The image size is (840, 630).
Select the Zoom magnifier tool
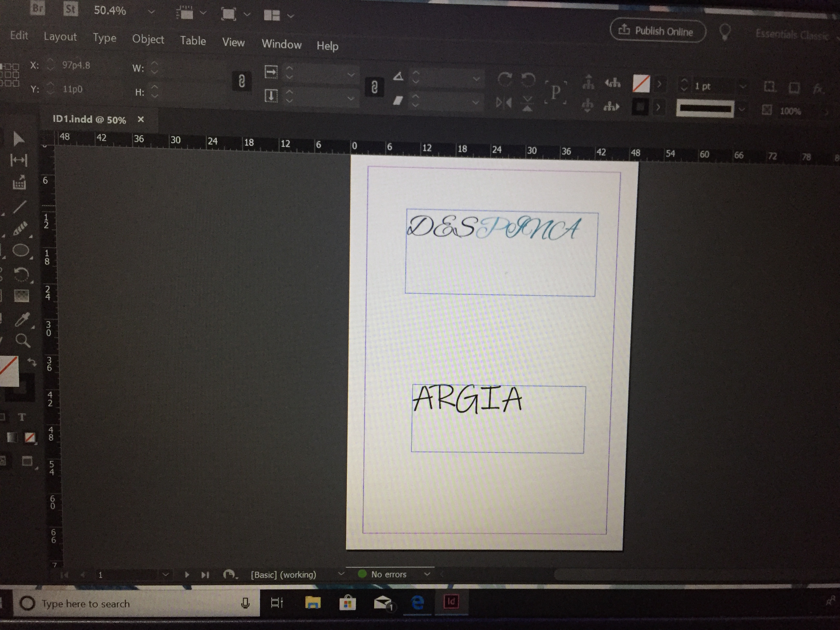tap(22, 341)
